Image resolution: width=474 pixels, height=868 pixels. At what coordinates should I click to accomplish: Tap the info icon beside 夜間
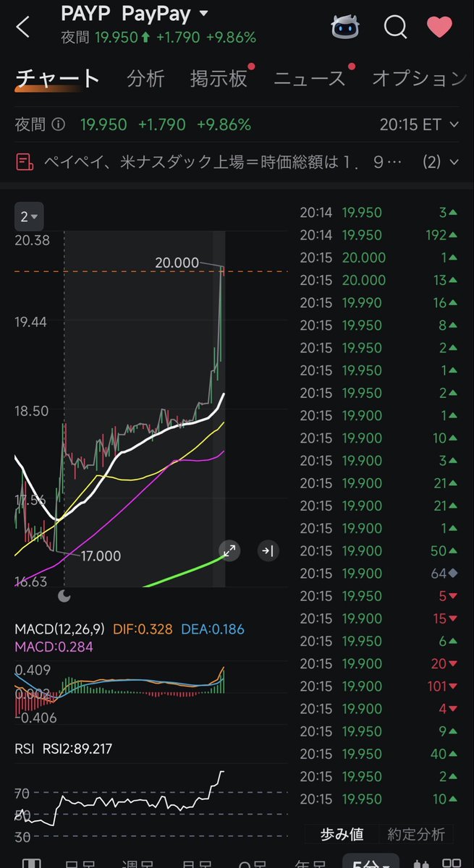coord(59,124)
